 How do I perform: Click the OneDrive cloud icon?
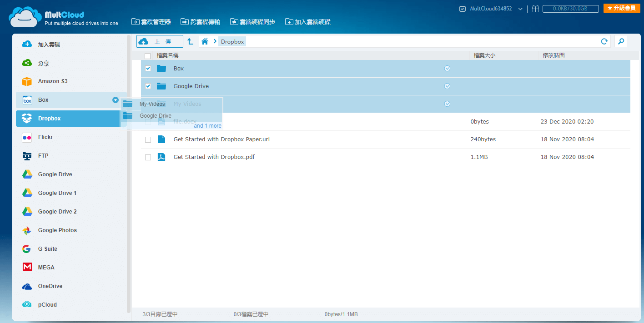point(27,286)
